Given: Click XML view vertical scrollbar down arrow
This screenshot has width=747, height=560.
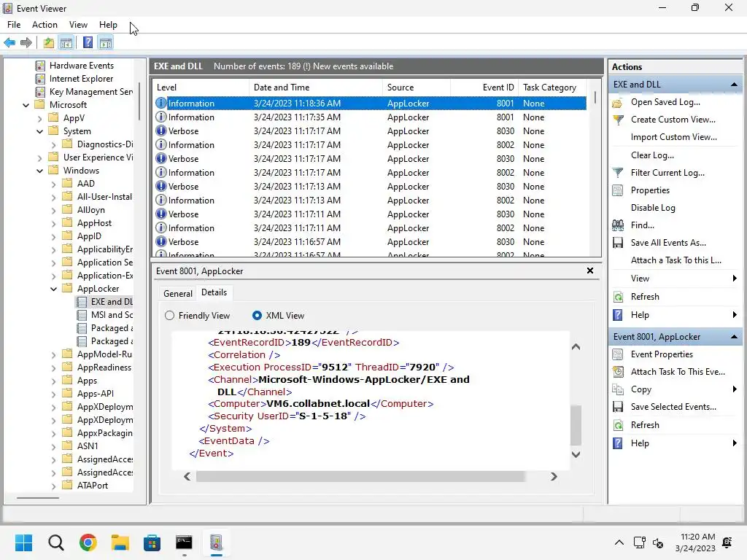Looking at the screenshot, I should tap(576, 454).
